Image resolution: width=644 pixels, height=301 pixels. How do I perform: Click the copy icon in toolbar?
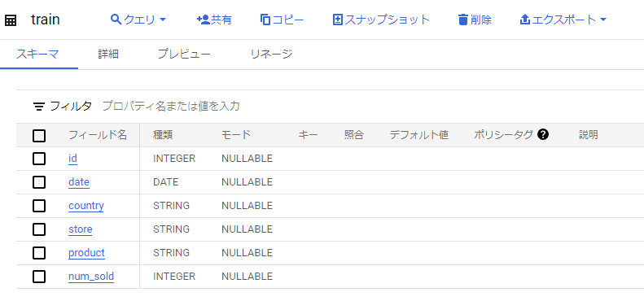(x=265, y=20)
